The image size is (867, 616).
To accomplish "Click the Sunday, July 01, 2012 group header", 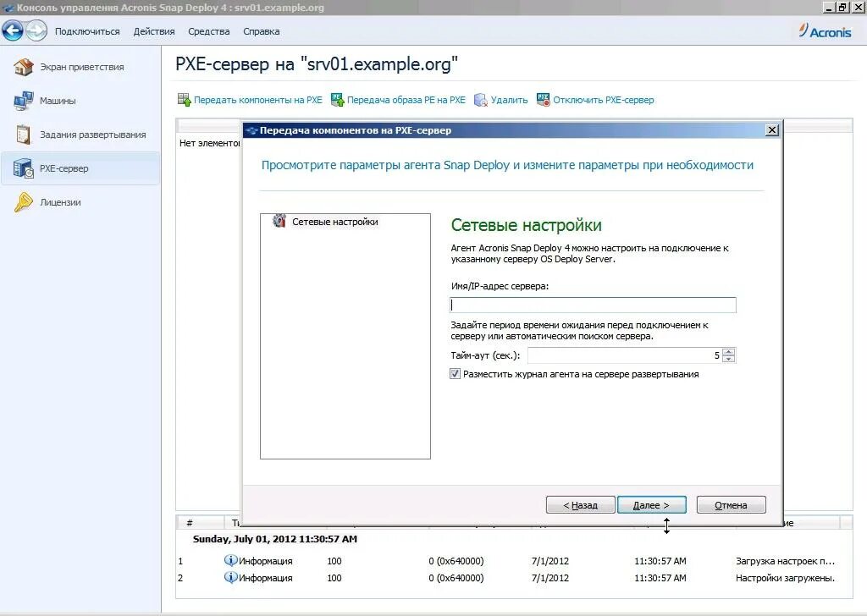I will [x=275, y=539].
